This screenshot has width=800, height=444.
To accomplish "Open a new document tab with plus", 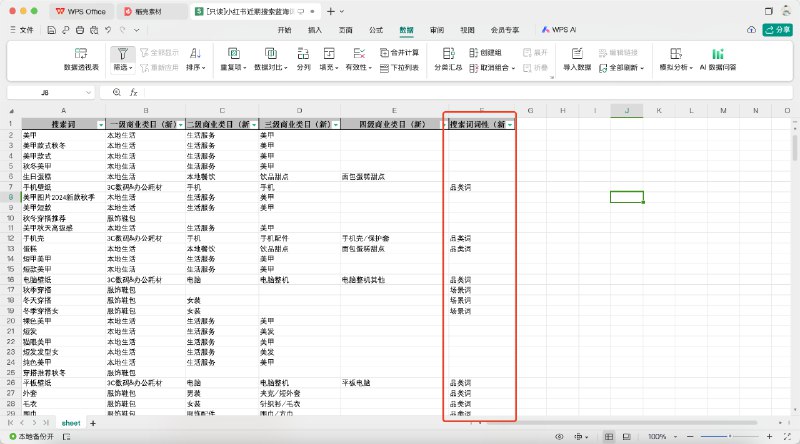I will (331, 11).
